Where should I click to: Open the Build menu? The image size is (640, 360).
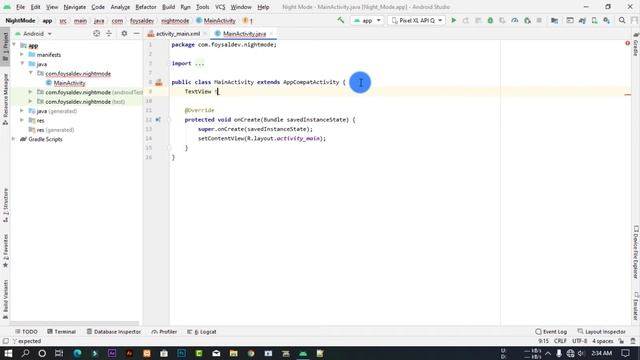point(169,7)
